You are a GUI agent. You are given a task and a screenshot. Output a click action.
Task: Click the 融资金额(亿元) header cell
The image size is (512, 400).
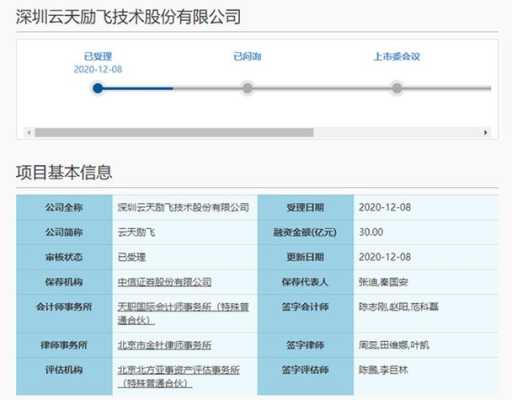[305, 232]
